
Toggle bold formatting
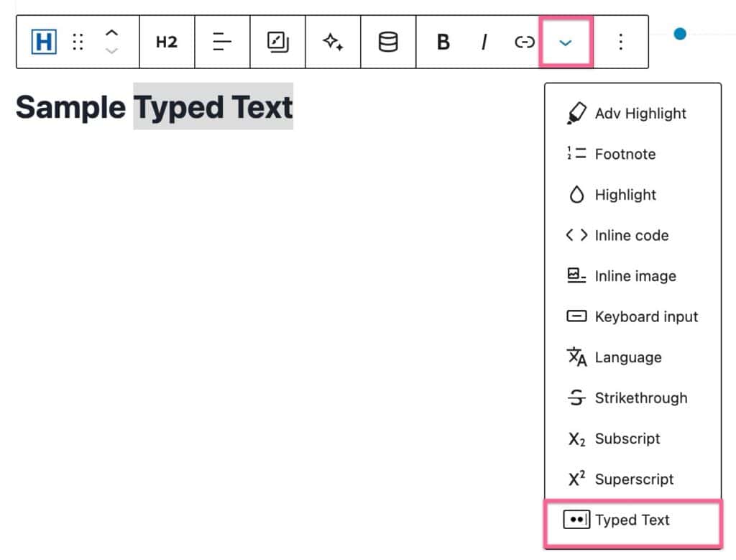coord(442,42)
